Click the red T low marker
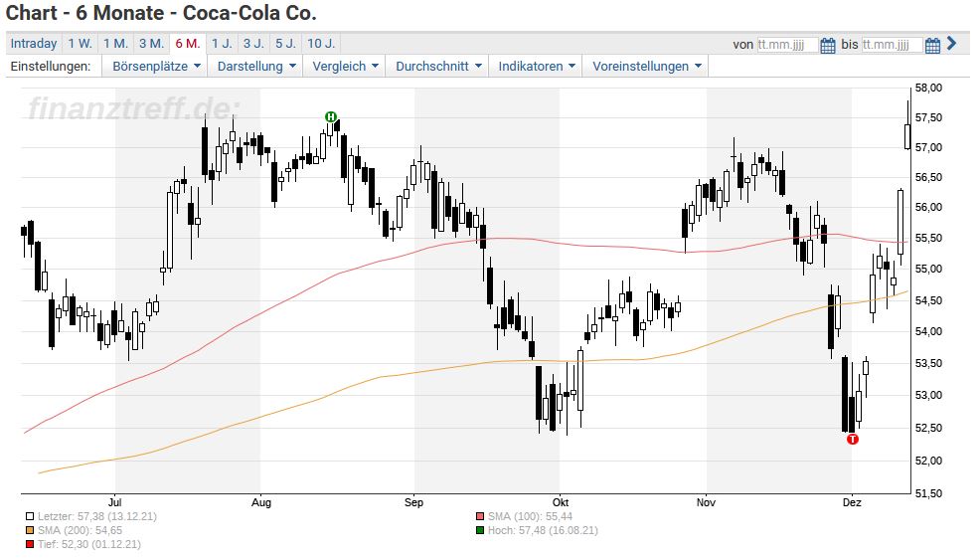 pos(853,440)
